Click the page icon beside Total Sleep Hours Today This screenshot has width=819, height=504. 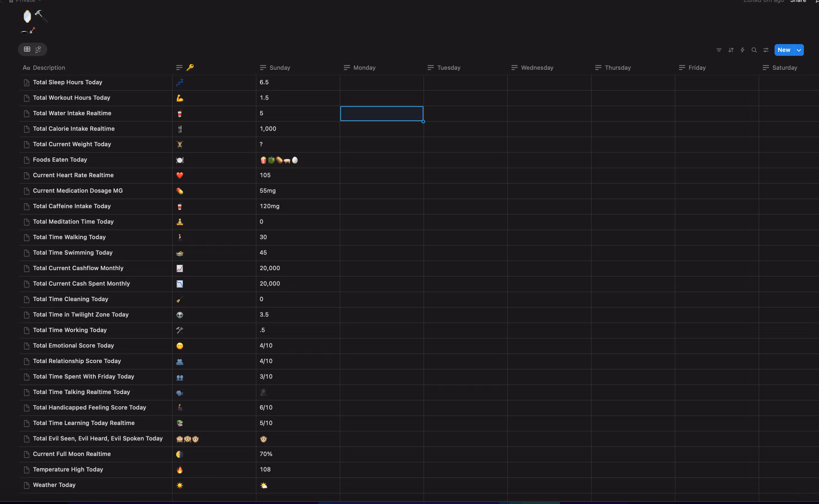point(27,83)
